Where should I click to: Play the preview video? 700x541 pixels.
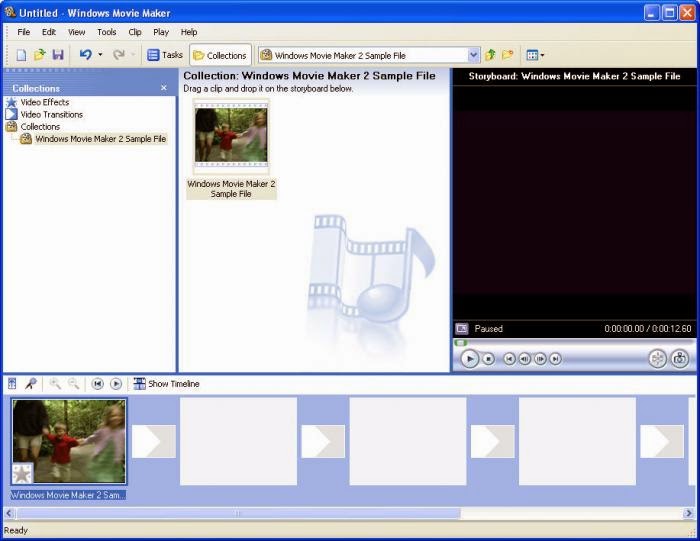[x=470, y=359]
